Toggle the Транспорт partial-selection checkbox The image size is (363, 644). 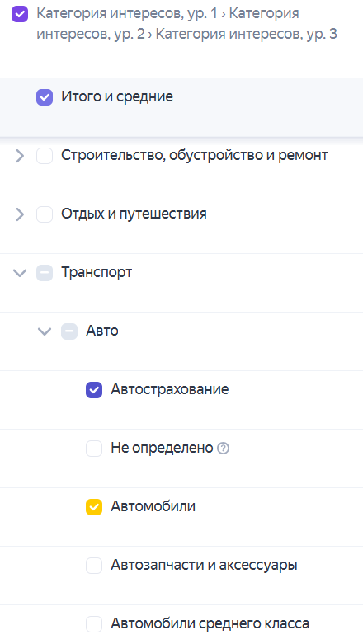tap(45, 273)
